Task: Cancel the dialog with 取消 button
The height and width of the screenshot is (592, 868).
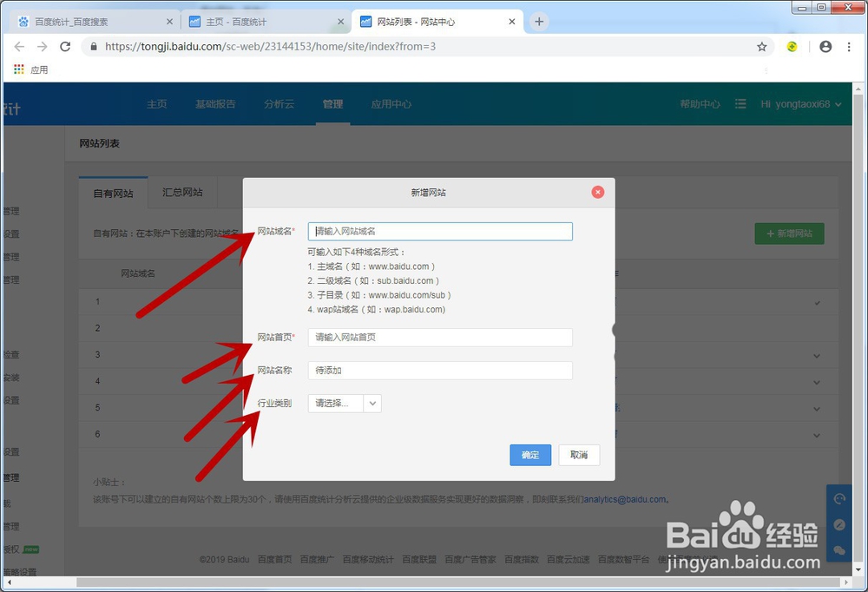Action: pyautogui.click(x=579, y=455)
